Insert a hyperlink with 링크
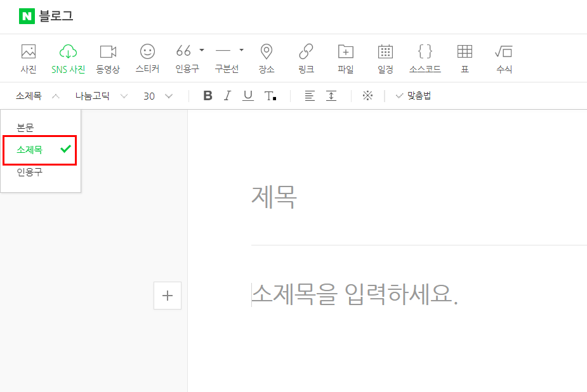The height and width of the screenshot is (392, 587). point(306,59)
